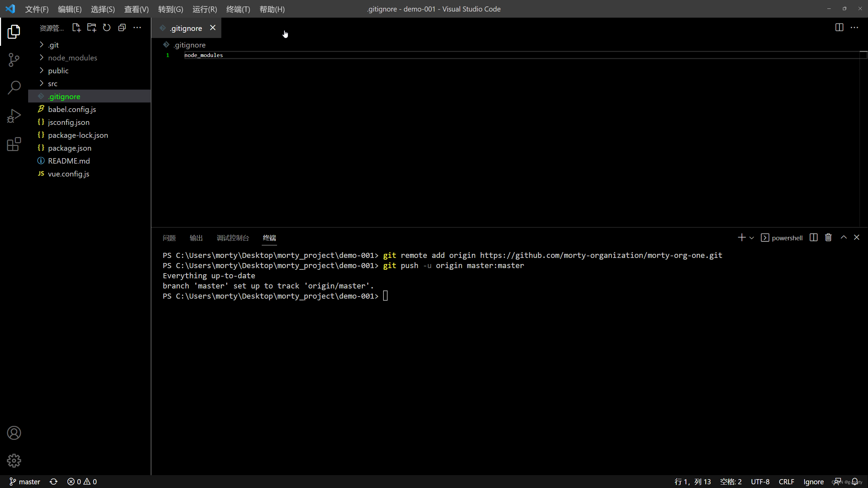Close the terminal panel
Image resolution: width=868 pixels, height=488 pixels.
pos(857,238)
